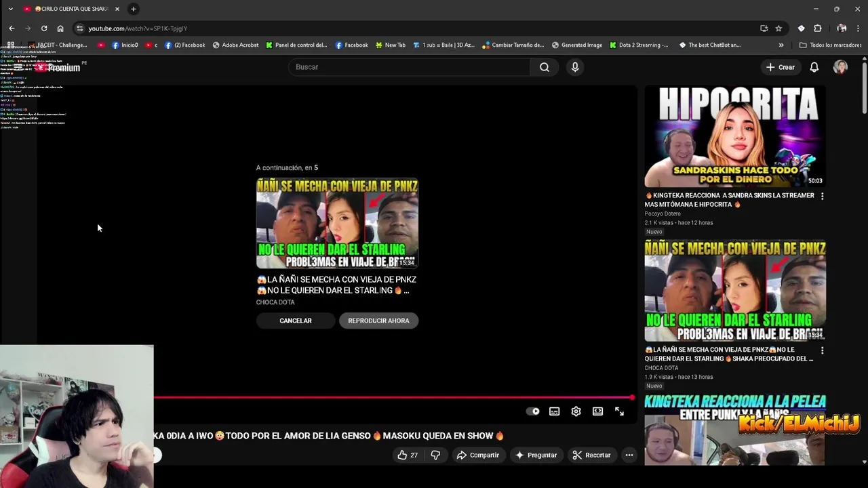Viewport: 868px width, 488px height.
Task: Open the New Tab bookmark
Action: 391,45
